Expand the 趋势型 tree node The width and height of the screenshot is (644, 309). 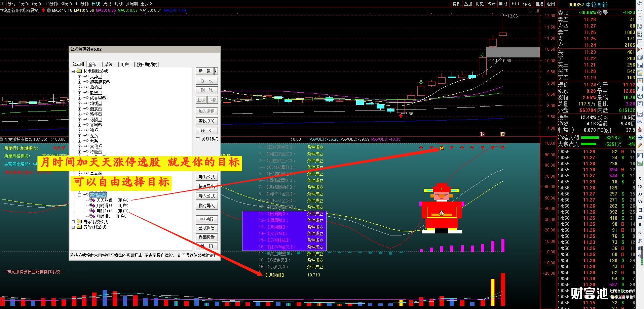pos(79,87)
